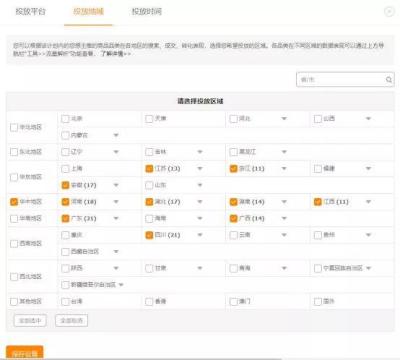This screenshot has width=400, height=360.
Task: Tick the 重庆 checkbox
Action: click(x=65, y=235)
